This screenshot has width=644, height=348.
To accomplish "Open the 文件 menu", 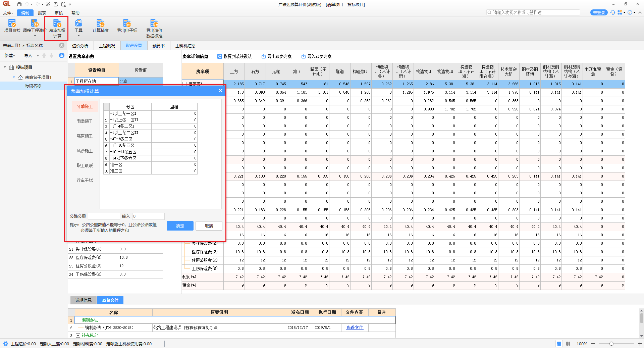I will click(8, 13).
